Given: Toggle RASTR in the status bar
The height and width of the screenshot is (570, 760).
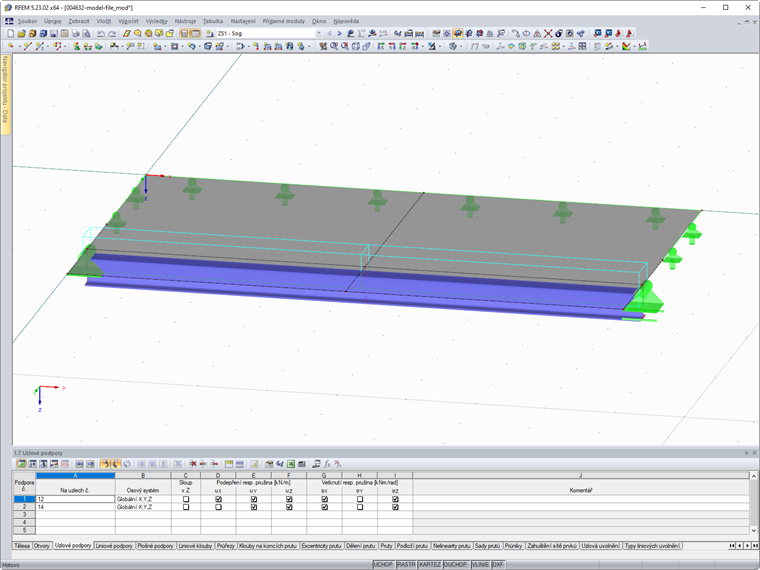Looking at the screenshot, I should click(x=406, y=565).
